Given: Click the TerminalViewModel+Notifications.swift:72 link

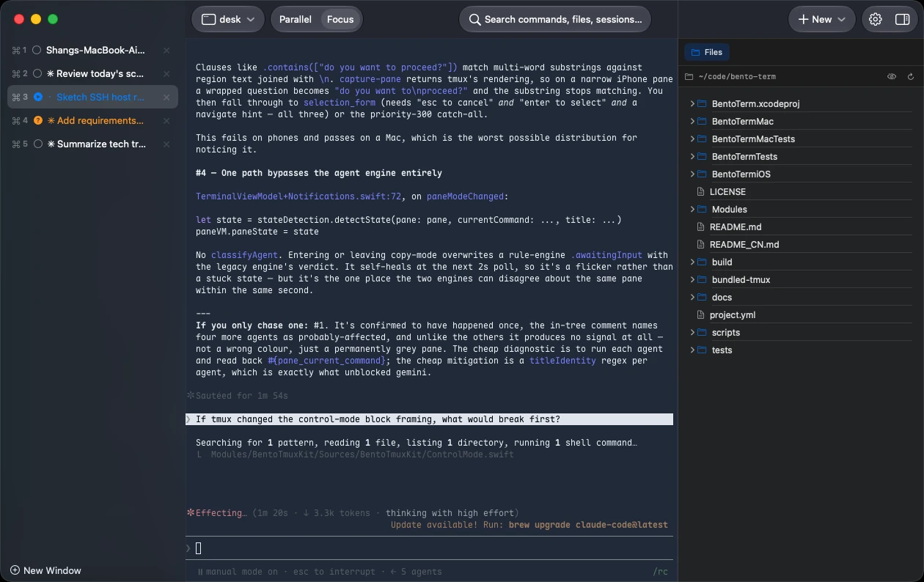Looking at the screenshot, I should [298, 196].
